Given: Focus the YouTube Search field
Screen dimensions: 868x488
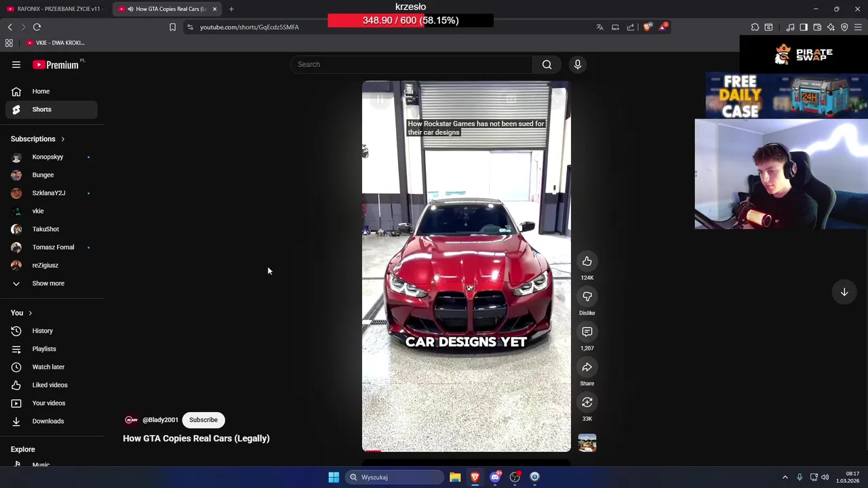Looking at the screenshot, I should coord(412,64).
